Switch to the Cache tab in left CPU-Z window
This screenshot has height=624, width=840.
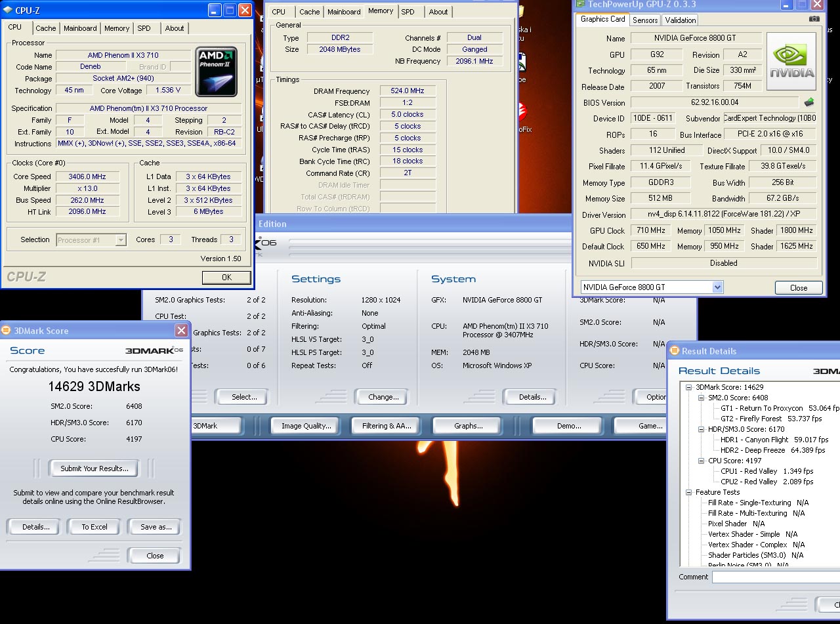tap(45, 28)
